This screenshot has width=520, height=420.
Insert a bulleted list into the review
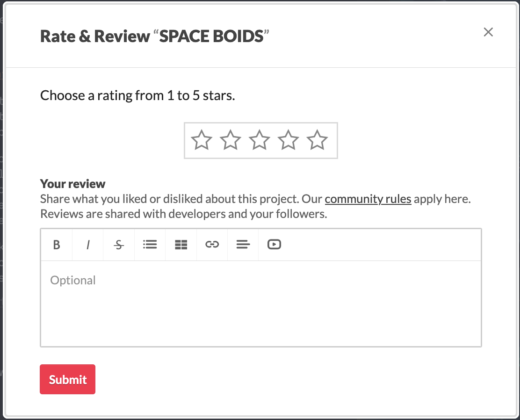[x=150, y=244]
